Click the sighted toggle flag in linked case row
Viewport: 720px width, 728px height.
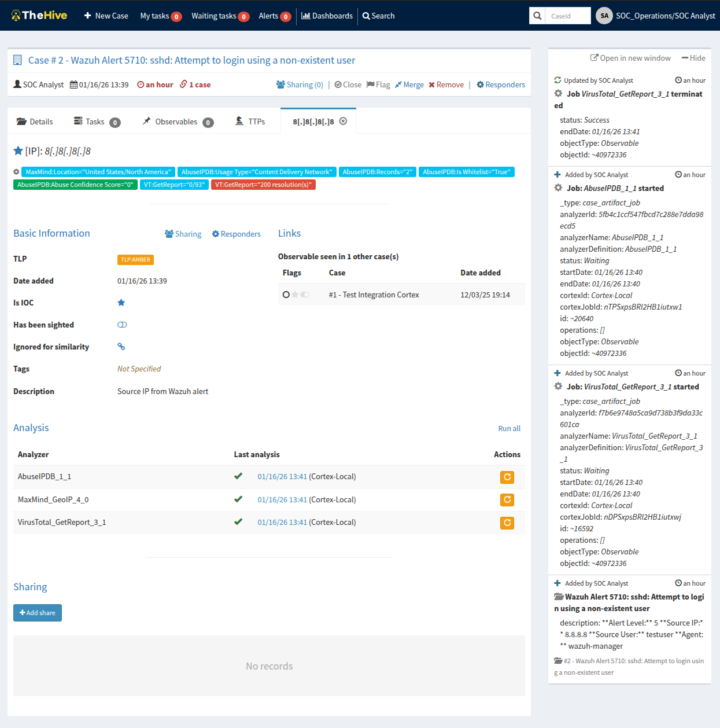pyautogui.click(x=305, y=295)
